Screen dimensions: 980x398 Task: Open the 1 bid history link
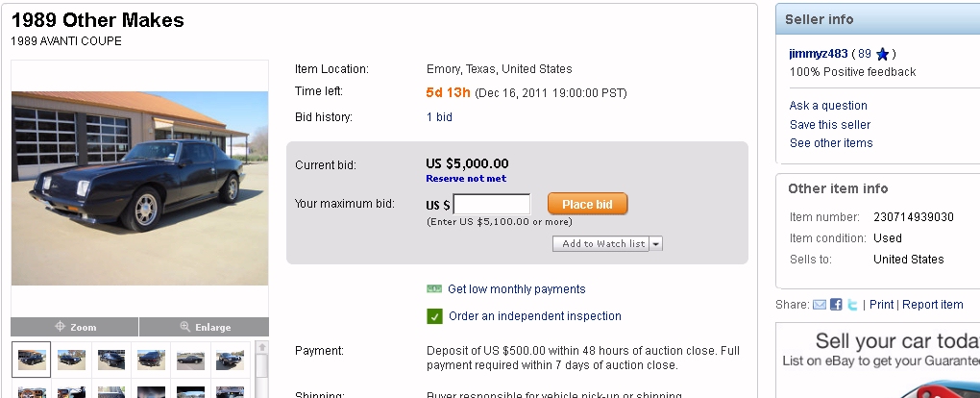coord(439,117)
